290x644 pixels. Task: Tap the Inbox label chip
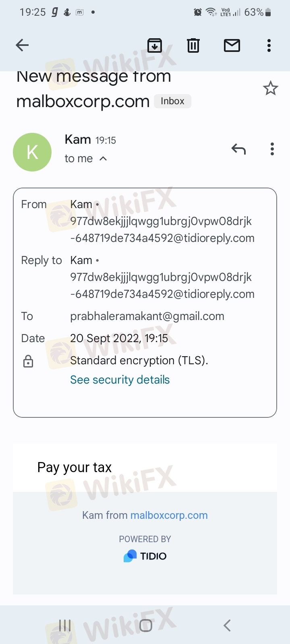point(172,101)
